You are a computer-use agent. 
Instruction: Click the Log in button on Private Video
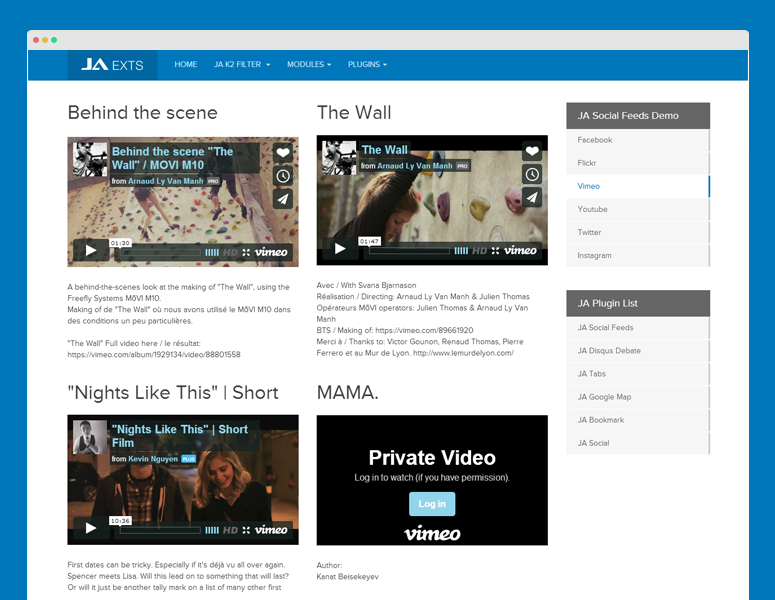coord(432,504)
